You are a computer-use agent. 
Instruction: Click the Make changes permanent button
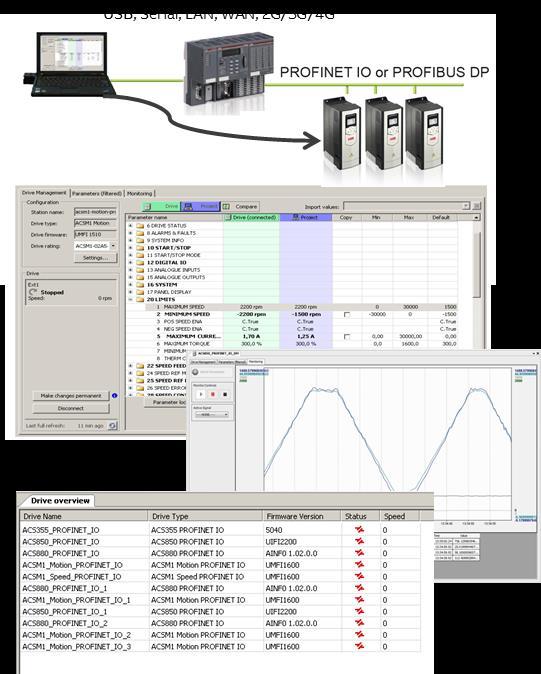(71, 396)
